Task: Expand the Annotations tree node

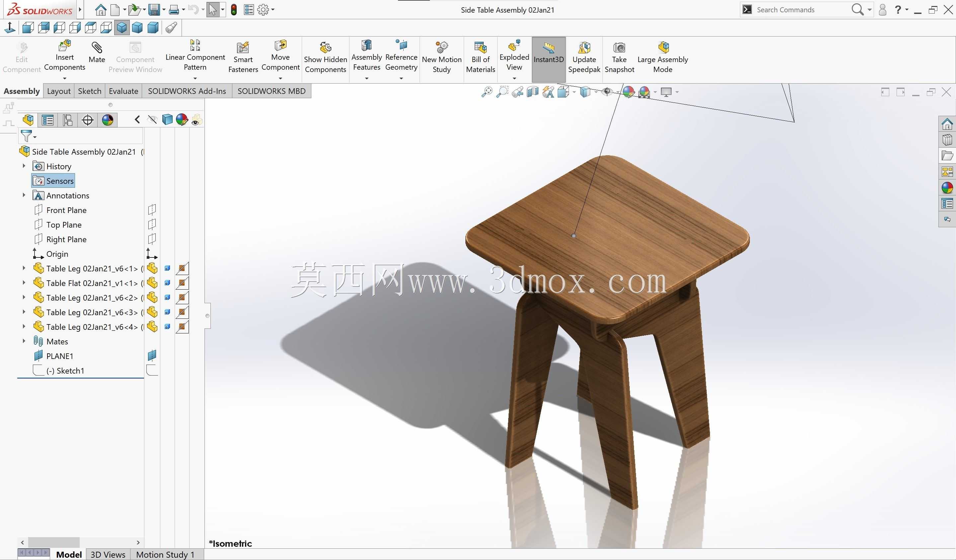Action: click(x=24, y=195)
